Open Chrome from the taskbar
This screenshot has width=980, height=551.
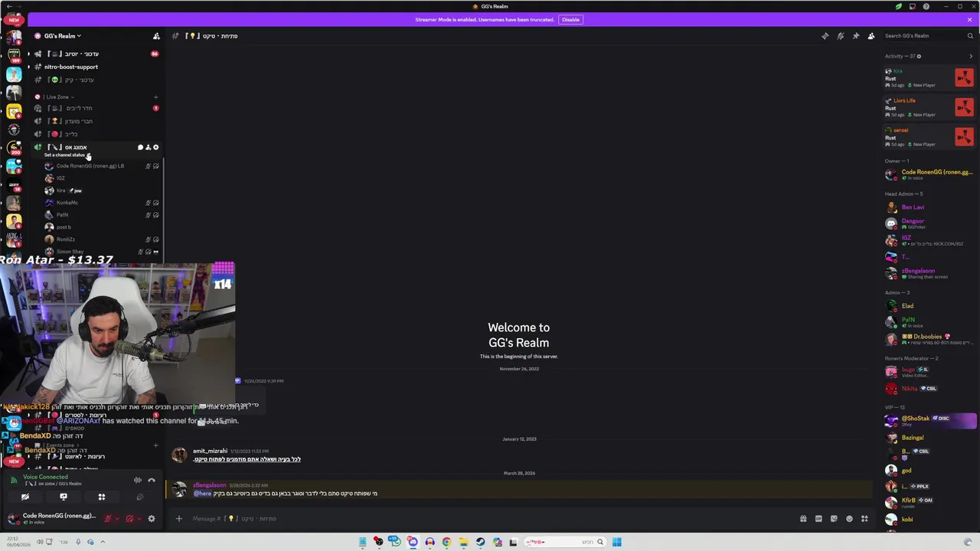click(446, 542)
